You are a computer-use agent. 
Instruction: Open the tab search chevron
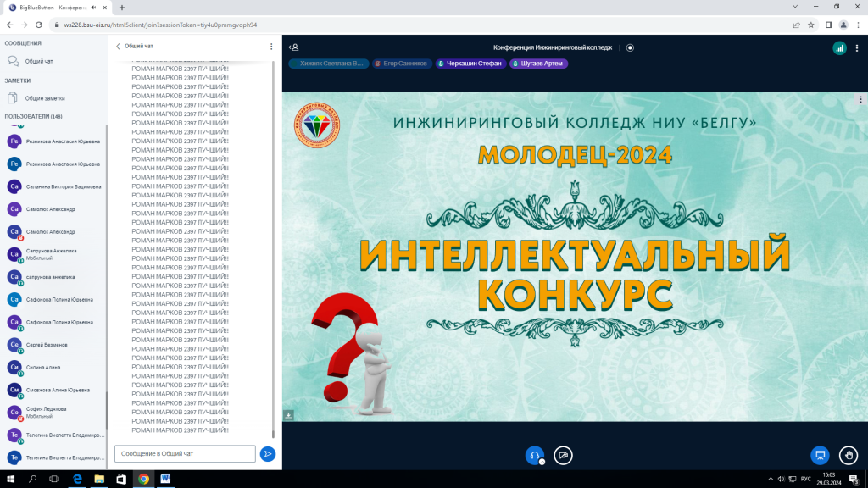coord(795,7)
